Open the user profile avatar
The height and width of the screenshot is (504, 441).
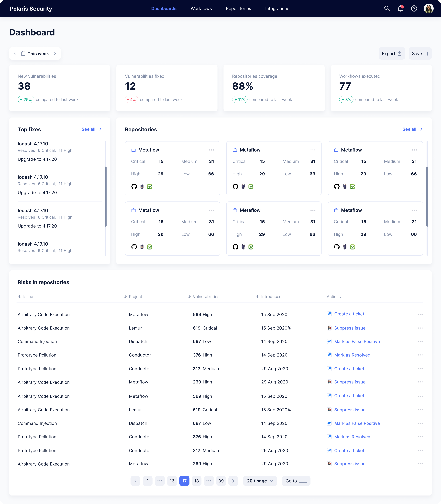429,8
